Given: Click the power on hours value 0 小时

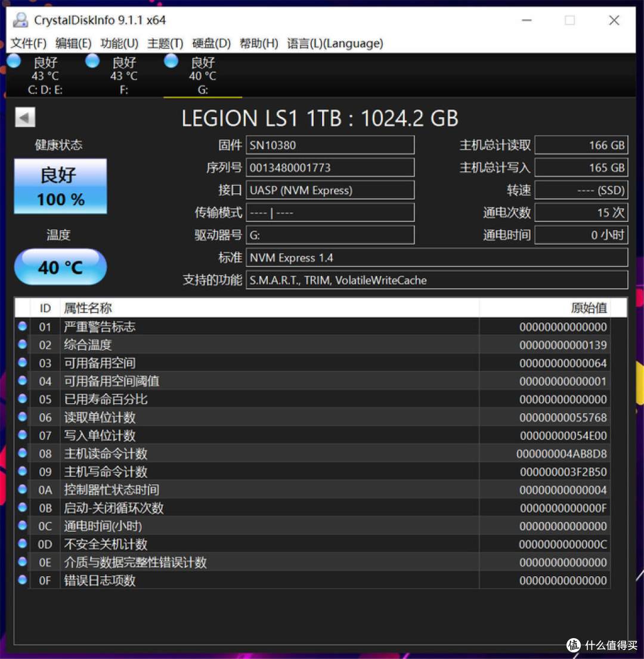Looking at the screenshot, I should (581, 235).
